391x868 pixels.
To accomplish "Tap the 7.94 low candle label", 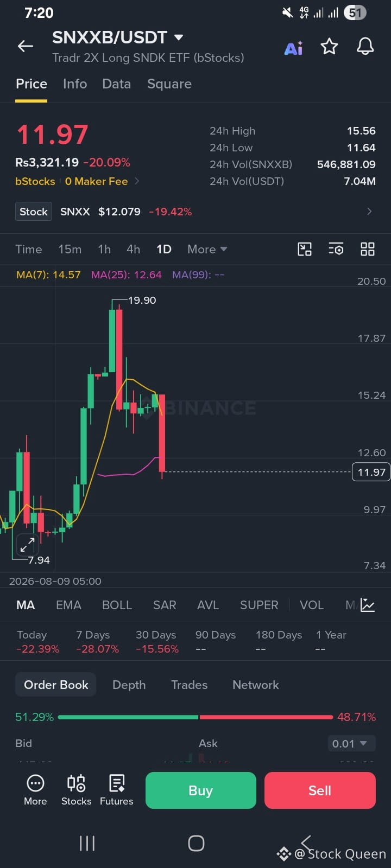I will coord(39,560).
